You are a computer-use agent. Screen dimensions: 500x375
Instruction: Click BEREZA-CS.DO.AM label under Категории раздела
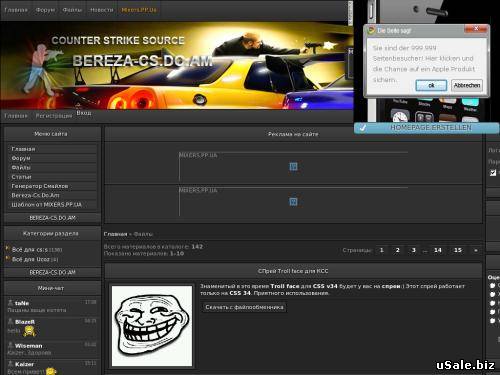pyautogui.click(x=52, y=272)
